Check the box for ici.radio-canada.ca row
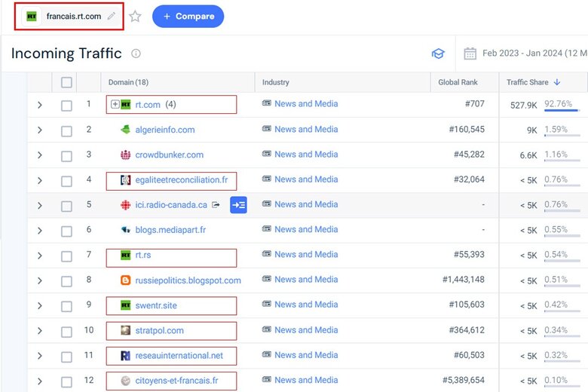Image resolution: width=588 pixels, height=392 pixels. click(x=66, y=206)
